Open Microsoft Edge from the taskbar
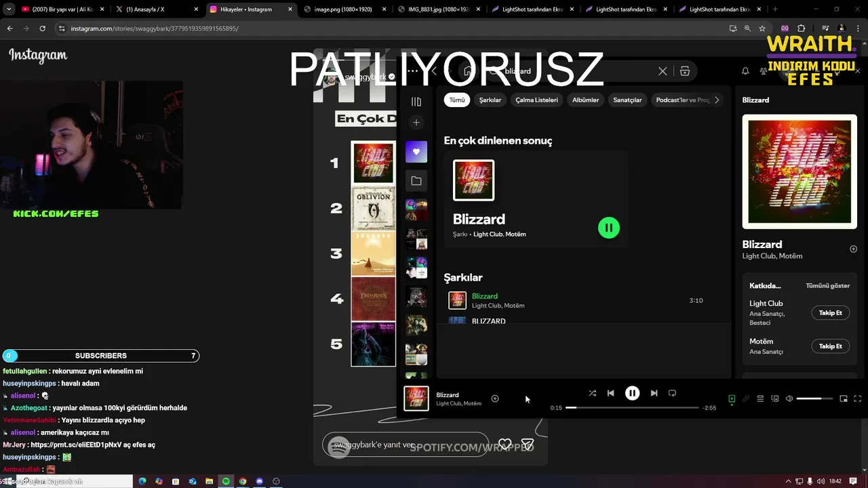Image resolution: width=868 pixels, height=488 pixels. [x=142, y=481]
